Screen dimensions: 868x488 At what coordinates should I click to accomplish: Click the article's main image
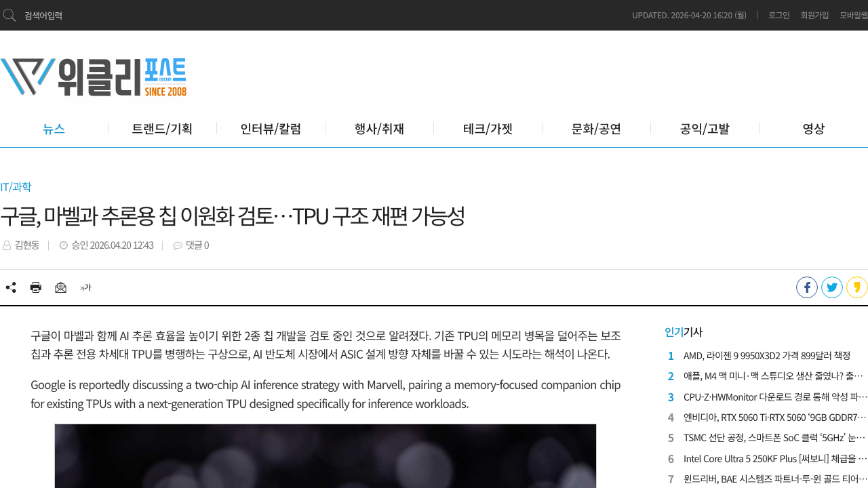tap(325, 456)
